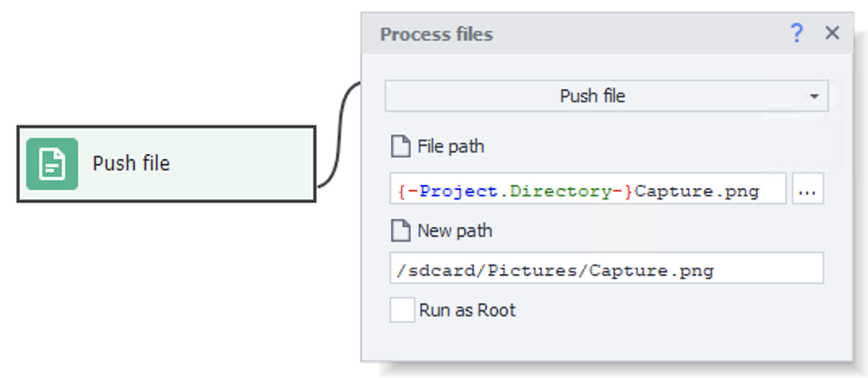Click the New path label
This screenshot has height=378, width=868.
454,231
